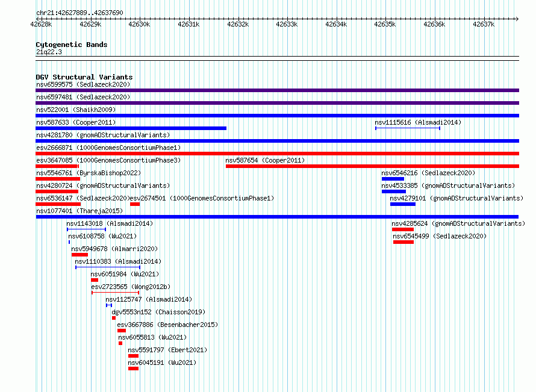Click the red bar under nsv4285624

tap(403, 229)
